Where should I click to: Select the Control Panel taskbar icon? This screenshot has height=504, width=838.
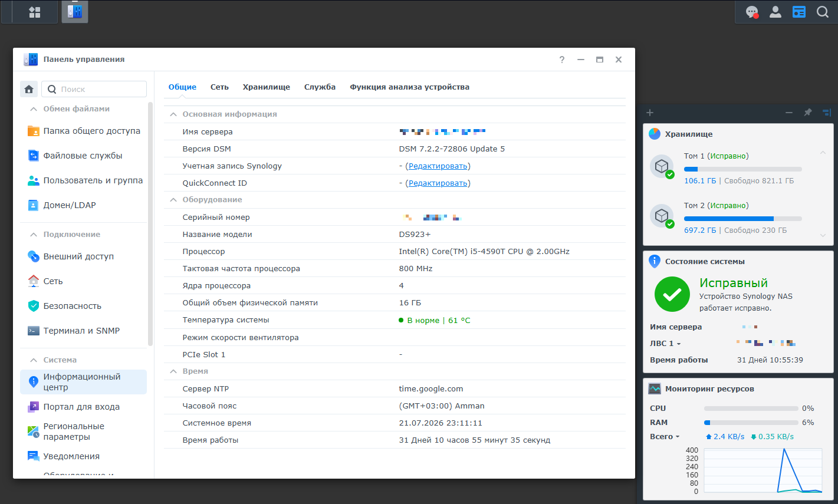[75, 12]
